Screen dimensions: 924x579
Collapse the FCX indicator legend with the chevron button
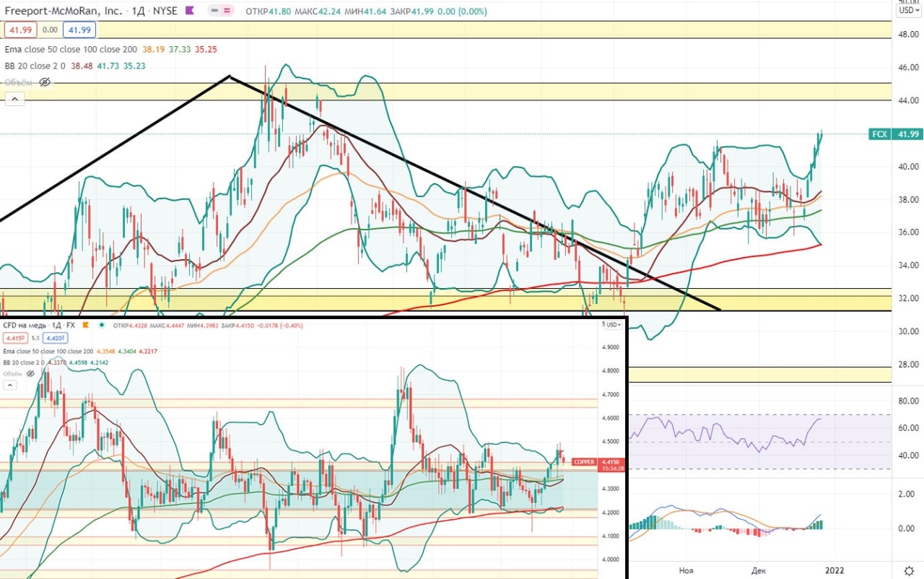(x=14, y=100)
